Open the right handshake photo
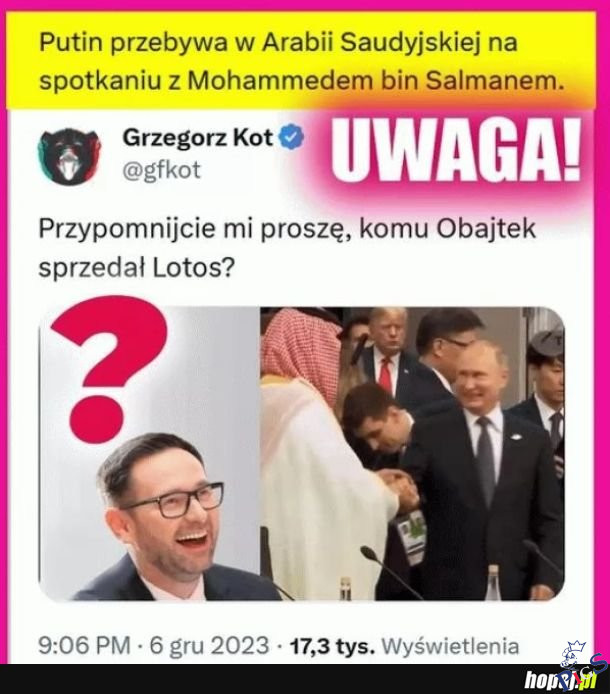Viewport: 610px width, 694px height. (412, 453)
